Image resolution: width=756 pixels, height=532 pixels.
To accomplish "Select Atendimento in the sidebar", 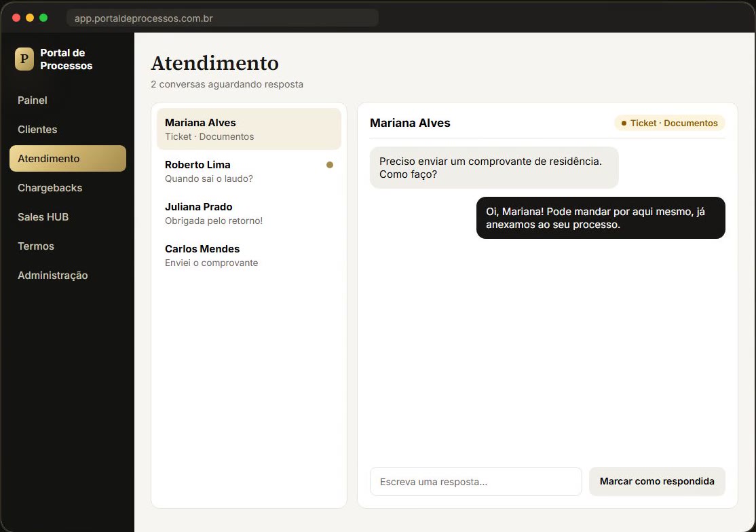I will (x=67, y=159).
